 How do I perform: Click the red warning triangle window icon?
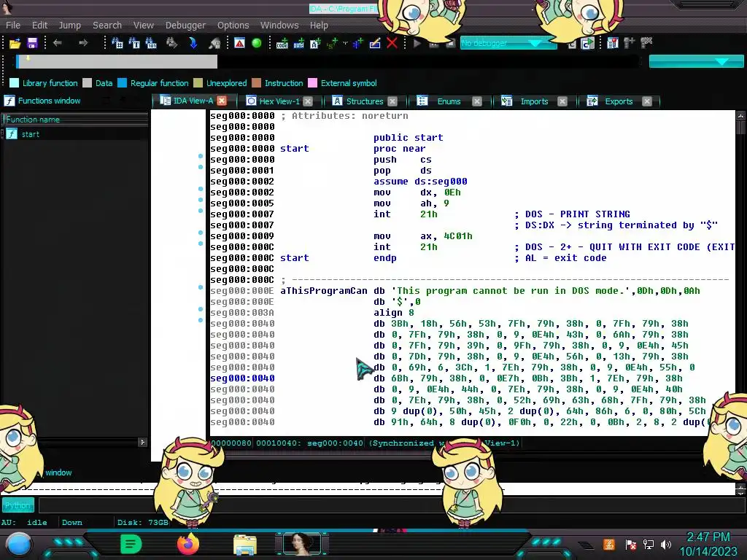pos(239,43)
